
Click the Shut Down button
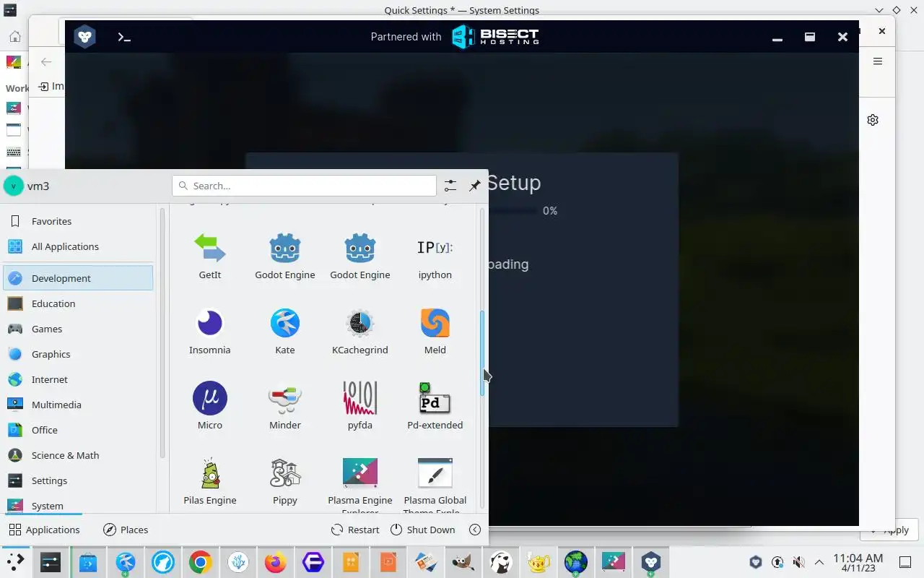(423, 530)
